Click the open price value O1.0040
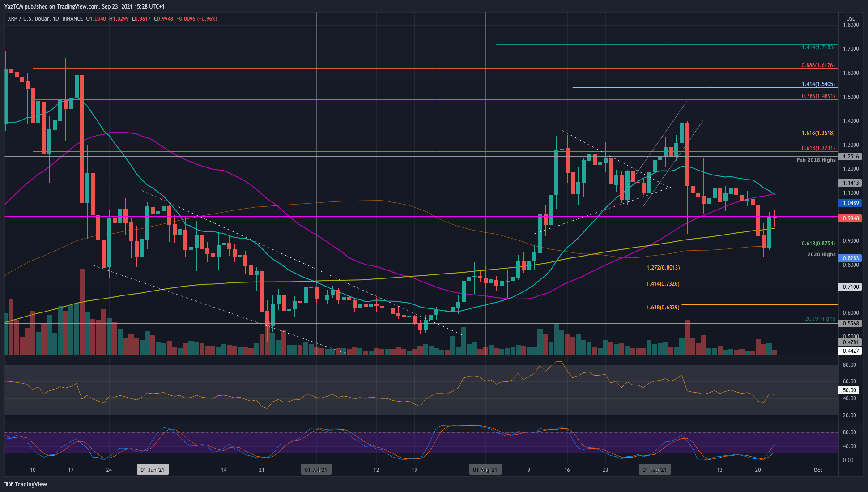This screenshot has height=492, width=868. coord(96,19)
